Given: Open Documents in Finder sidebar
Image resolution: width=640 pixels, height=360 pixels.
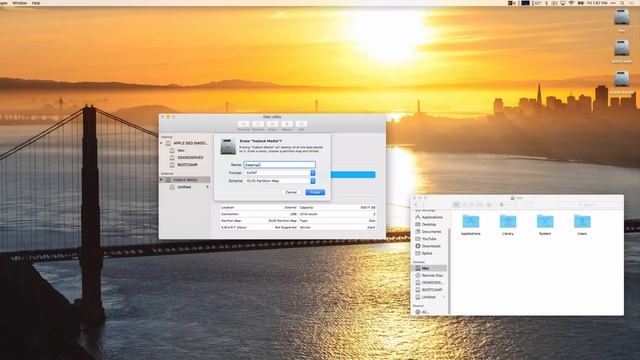Looking at the screenshot, I should [429, 232].
